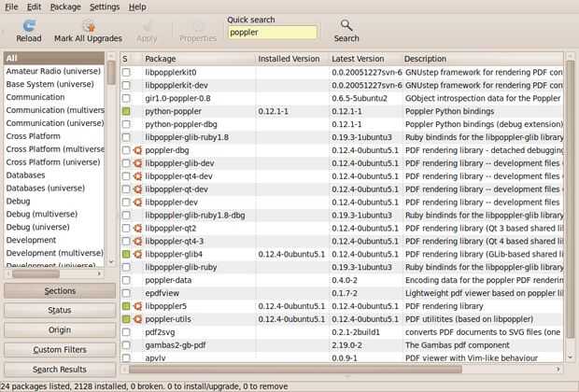The width and height of the screenshot is (579, 392).
Task: Open the Edit menu
Action: (x=34, y=7)
